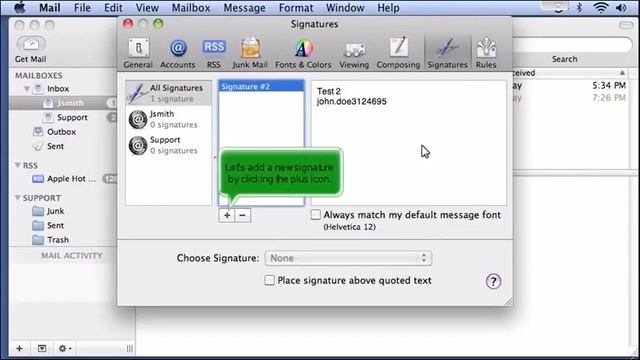The image size is (640, 360).
Task: Open Apple menu
Action: pyautogui.click(x=20, y=7)
